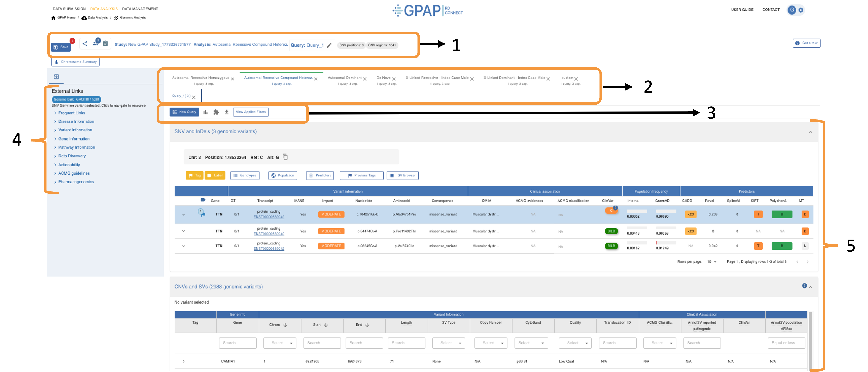868x372 pixels.
Task: Toggle sort on the Start column
Action: tap(326, 325)
